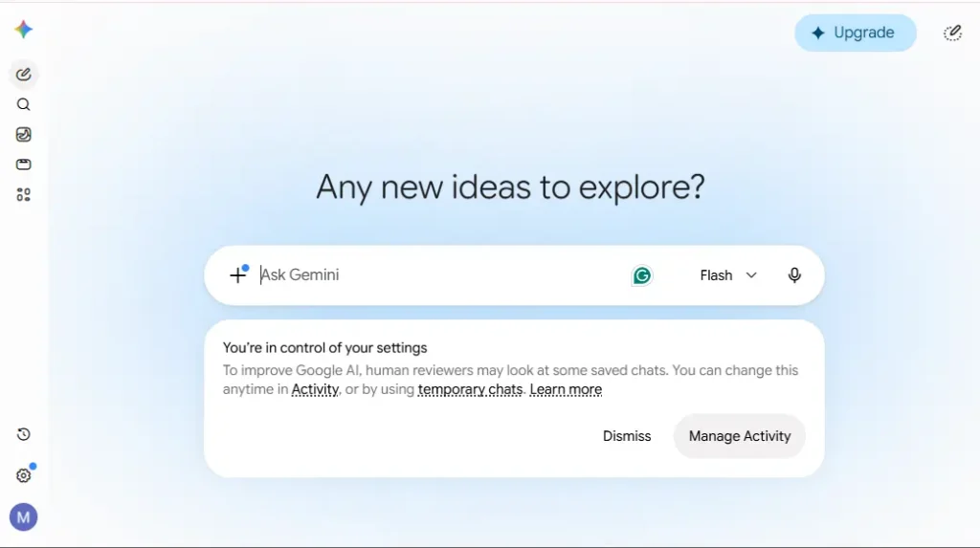Image resolution: width=980 pixels, height=548 pixels.
Task: Click the Manage Activity button
Action: click(x=740, y=436)
